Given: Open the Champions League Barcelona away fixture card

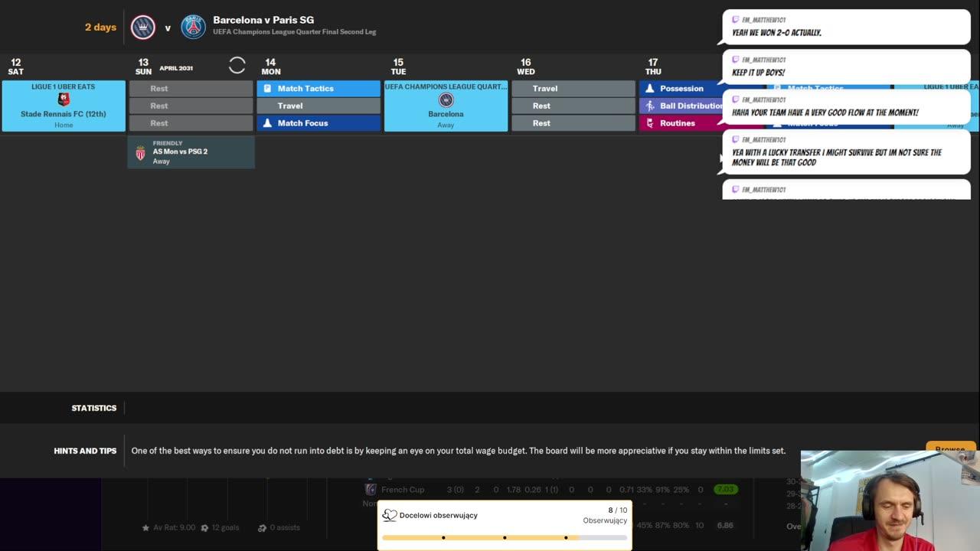Looking at the screenshot, I should pyautogui.click(x=446, y=106).
